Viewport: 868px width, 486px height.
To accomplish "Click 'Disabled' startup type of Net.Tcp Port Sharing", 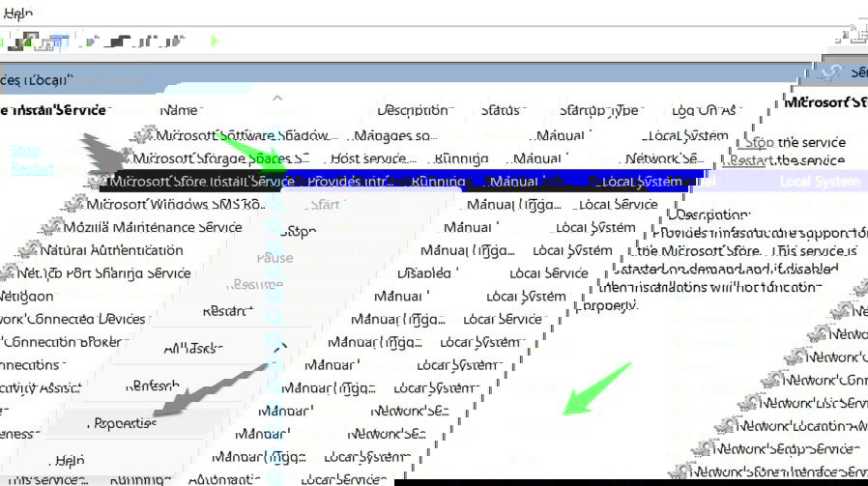I will (425, 273).
